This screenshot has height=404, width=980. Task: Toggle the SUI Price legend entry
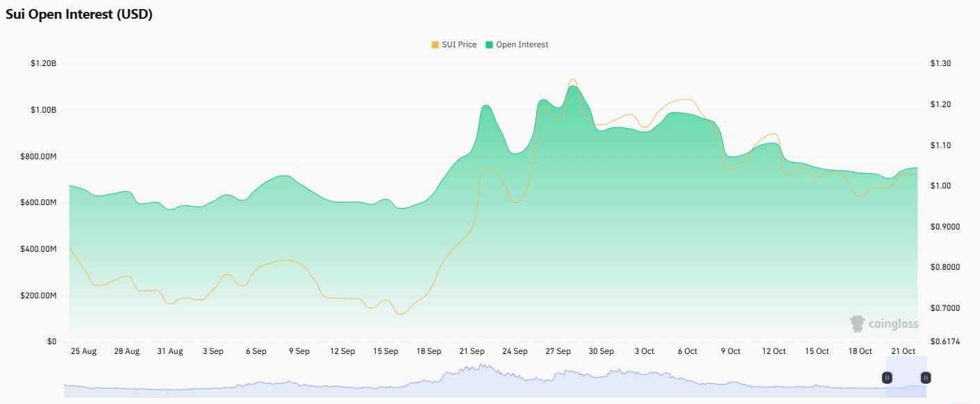click(x=454, y=45)
